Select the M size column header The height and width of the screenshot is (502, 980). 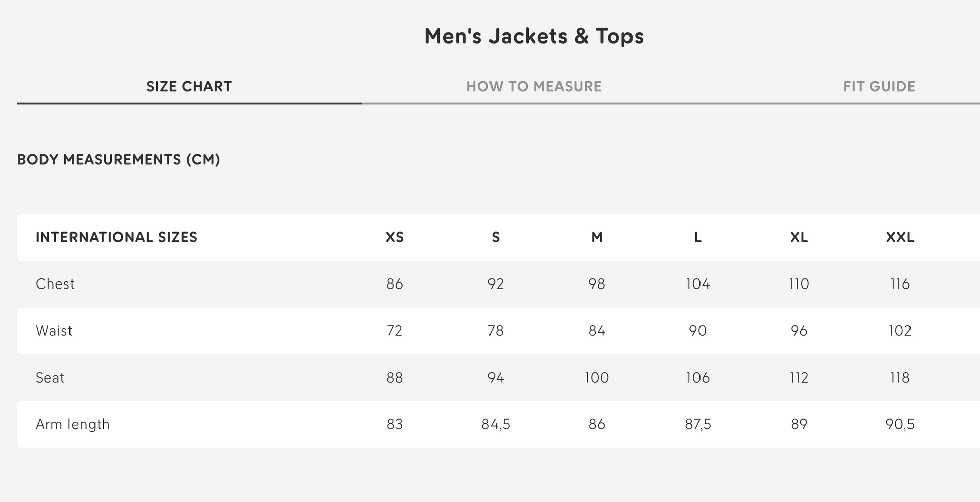pos(597,237)
